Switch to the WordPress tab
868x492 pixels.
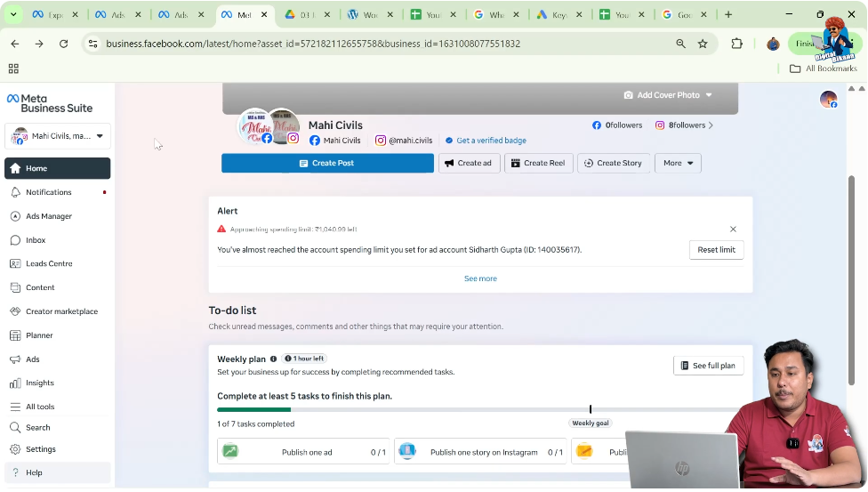(x=370, y=15)
